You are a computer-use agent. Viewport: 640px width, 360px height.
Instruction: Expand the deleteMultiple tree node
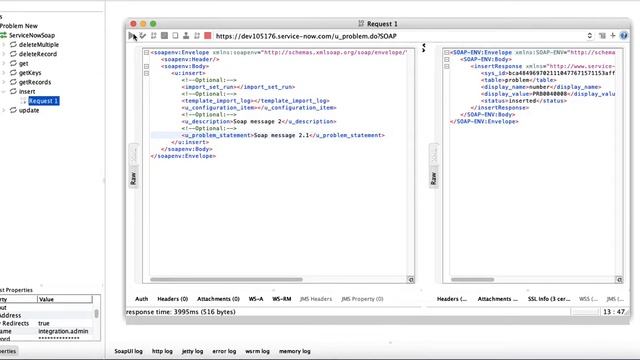coord(4,44)
